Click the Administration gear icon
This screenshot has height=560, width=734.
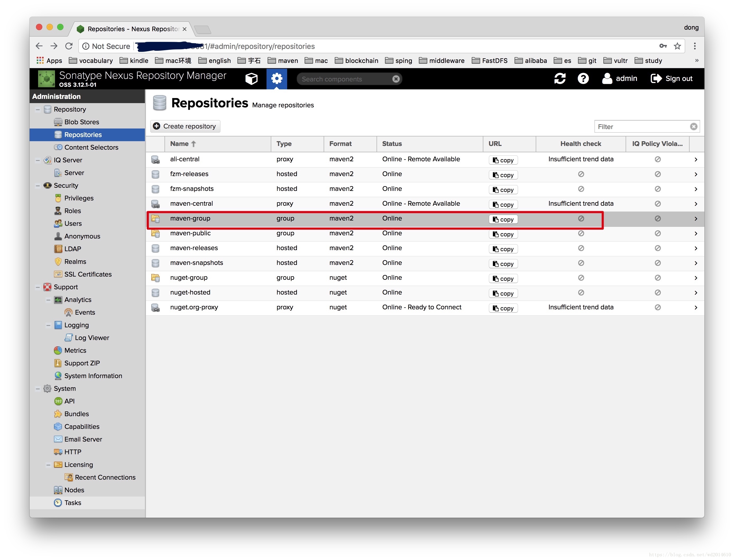pyautogui.click(x=276, y=79)
